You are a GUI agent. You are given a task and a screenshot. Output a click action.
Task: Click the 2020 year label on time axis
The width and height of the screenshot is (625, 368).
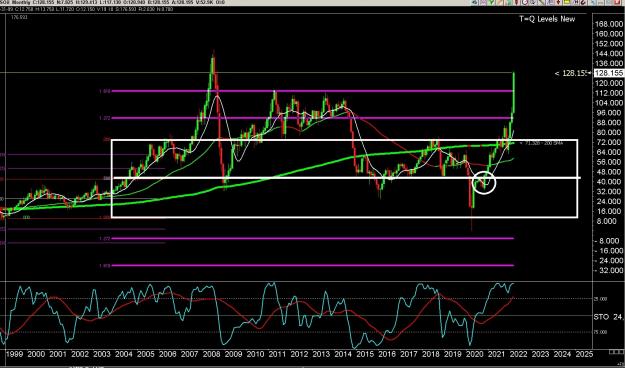(x=474, y=354)
